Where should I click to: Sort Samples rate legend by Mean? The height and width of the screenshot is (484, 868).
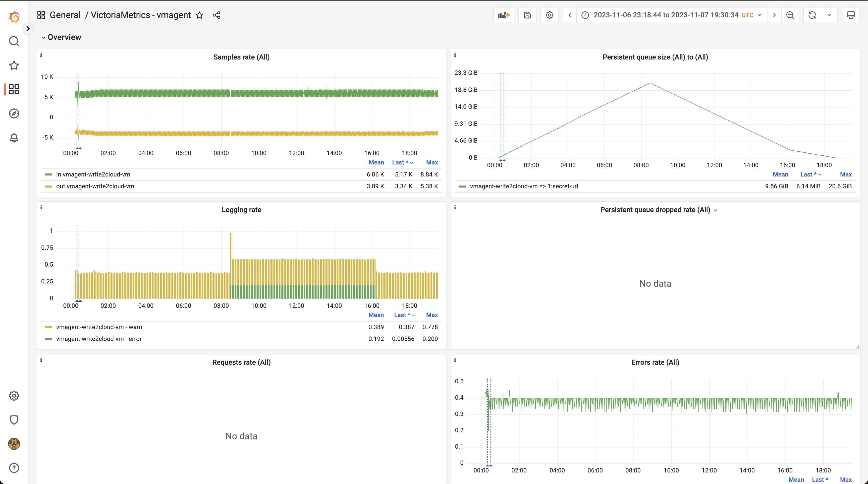tap(376, 162)
